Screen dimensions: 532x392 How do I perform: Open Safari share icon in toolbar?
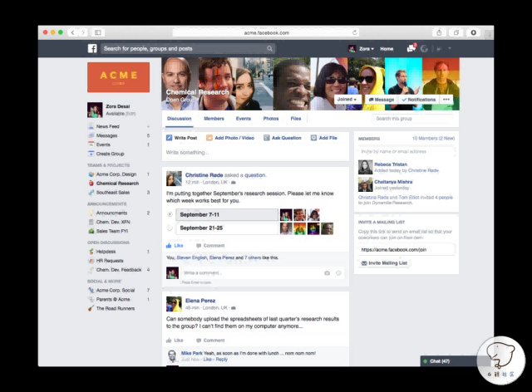click(x=438, y=32)
